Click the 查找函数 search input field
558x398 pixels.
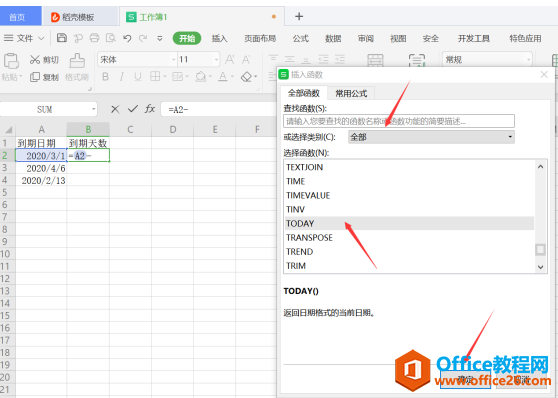click(399, 121)
